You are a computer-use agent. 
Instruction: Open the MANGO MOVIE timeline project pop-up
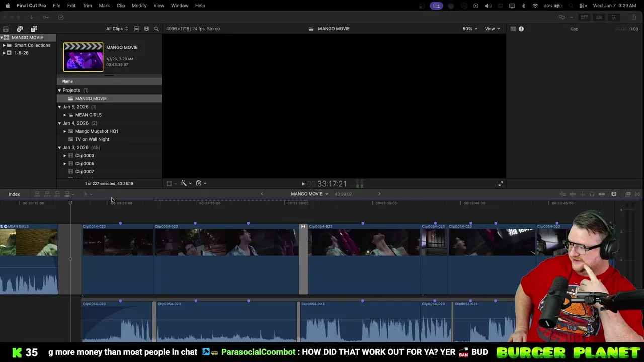(x=309, y=194)
